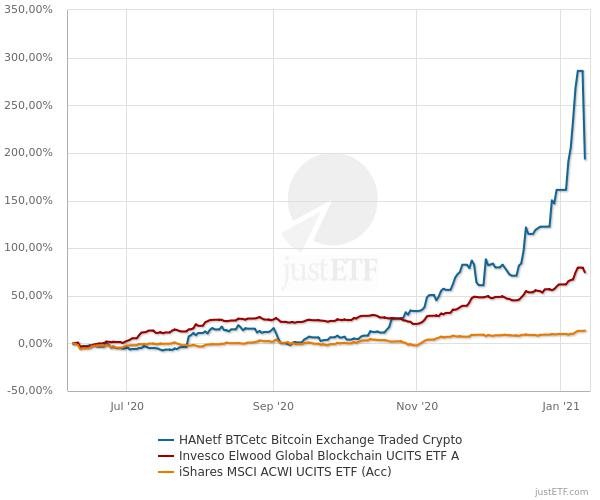Click the orange iShares legend color marker

(167, 472)
